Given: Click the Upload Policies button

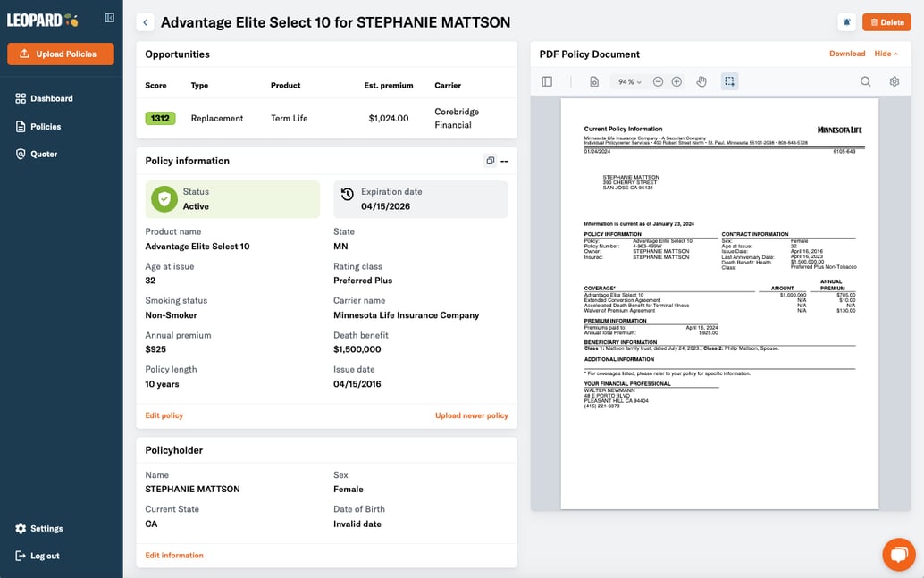Looking at the screenshot, I should tap(61, 54).
